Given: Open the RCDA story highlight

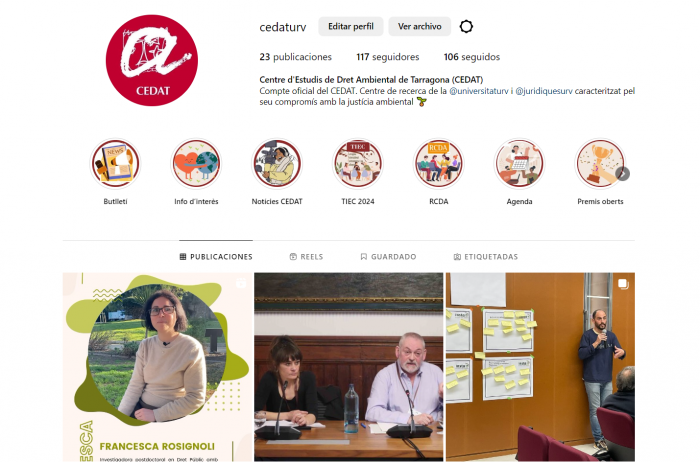Looking at the screenshot, I should tap(439, 164).
